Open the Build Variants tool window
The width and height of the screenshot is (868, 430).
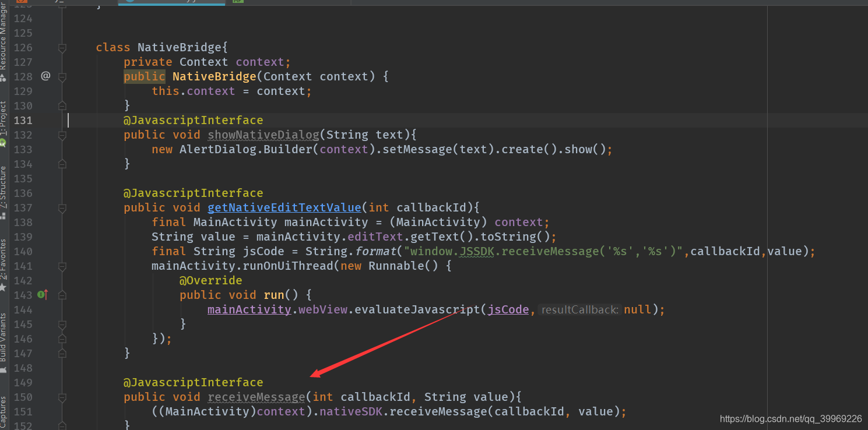pyautogui.click(x=3, y=343)
